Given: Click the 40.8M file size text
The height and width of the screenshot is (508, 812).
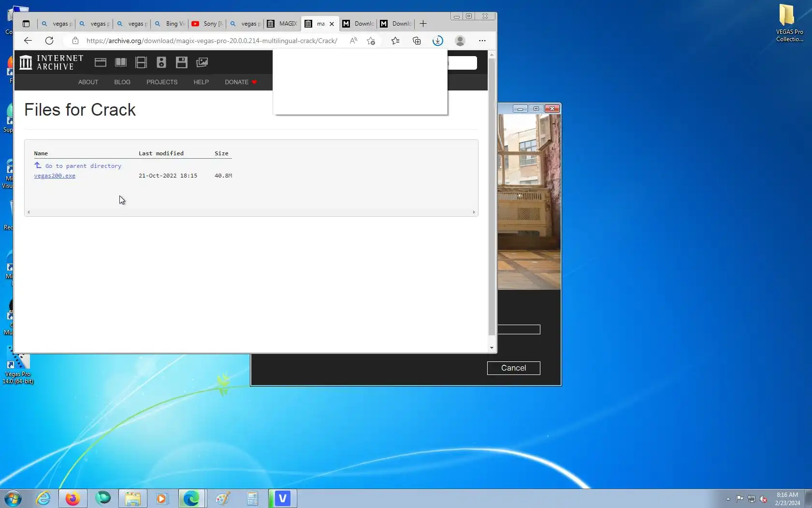Looking at the screenshot, I should 223,176.
